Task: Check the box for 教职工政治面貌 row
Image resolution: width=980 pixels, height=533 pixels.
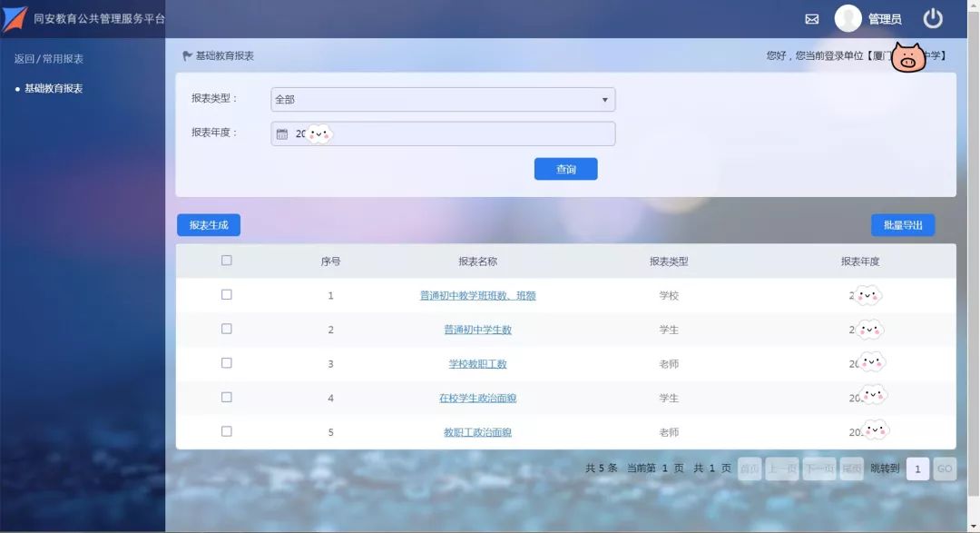Action: (x=226, y=431)
